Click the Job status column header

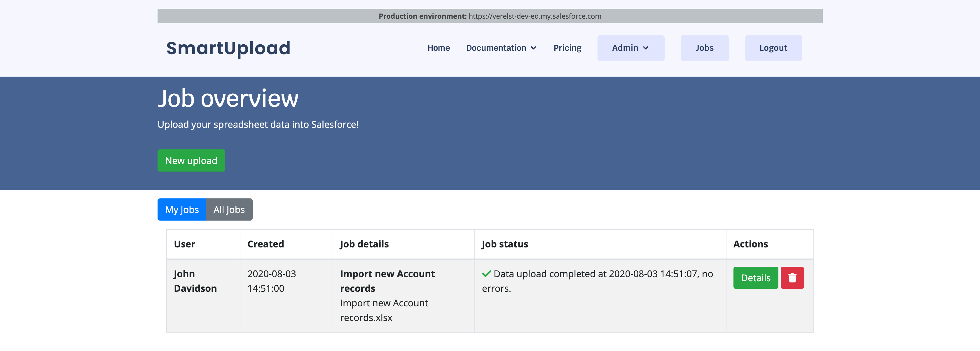pyautogui.click(x=504, y=244)
